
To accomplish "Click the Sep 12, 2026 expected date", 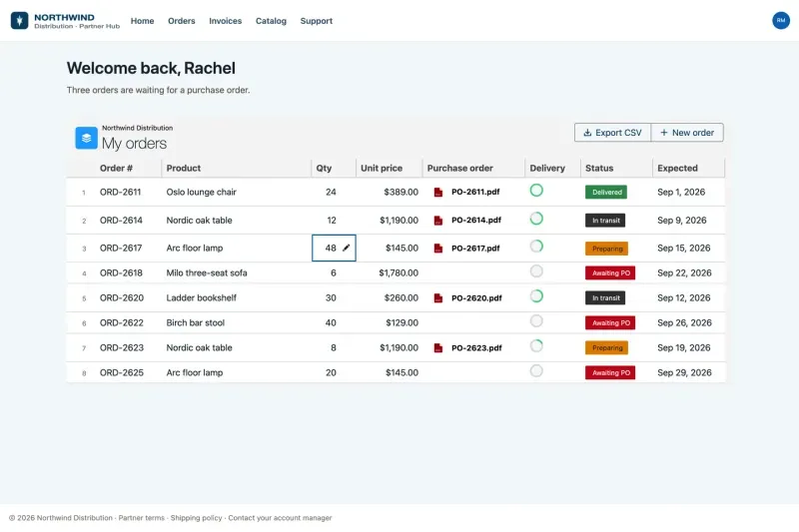I will coord(683,297).
